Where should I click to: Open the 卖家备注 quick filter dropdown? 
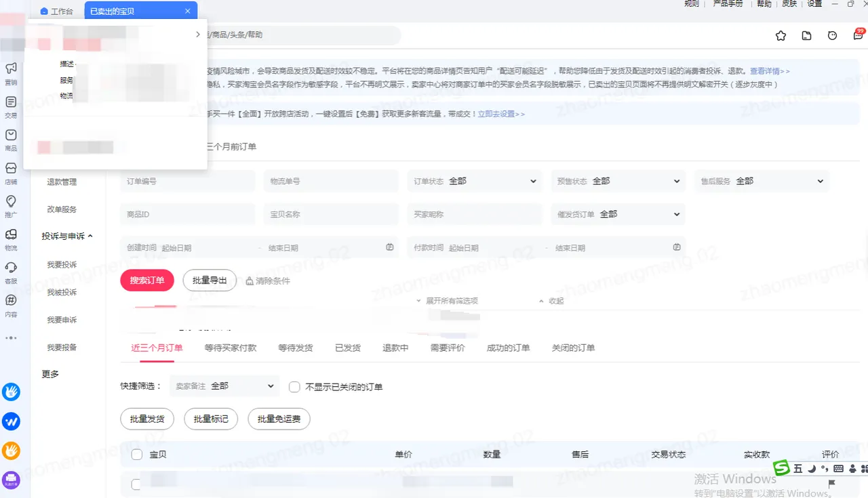[x=224, y=386]
